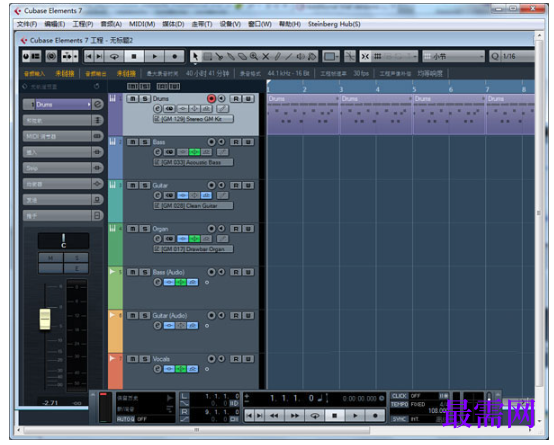Select the Line tool
The width and height of the screenshot is (554, 445).
[x=289, y=57]
